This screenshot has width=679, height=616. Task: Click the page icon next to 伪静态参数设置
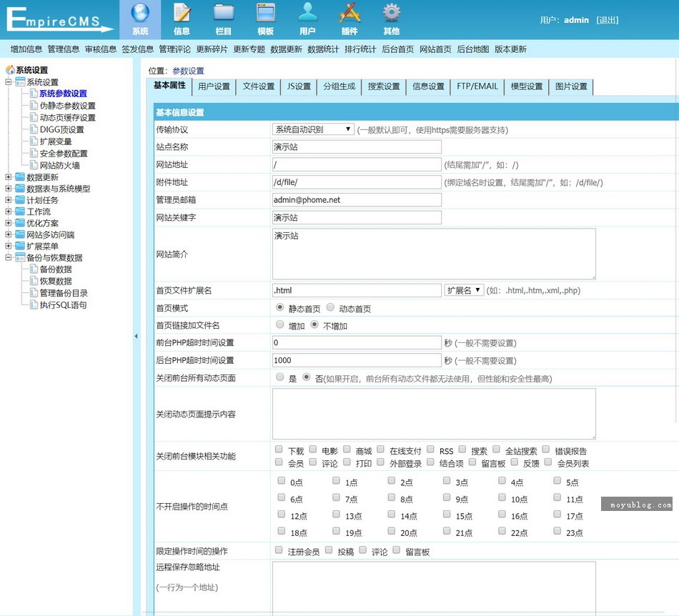point(34,105)
